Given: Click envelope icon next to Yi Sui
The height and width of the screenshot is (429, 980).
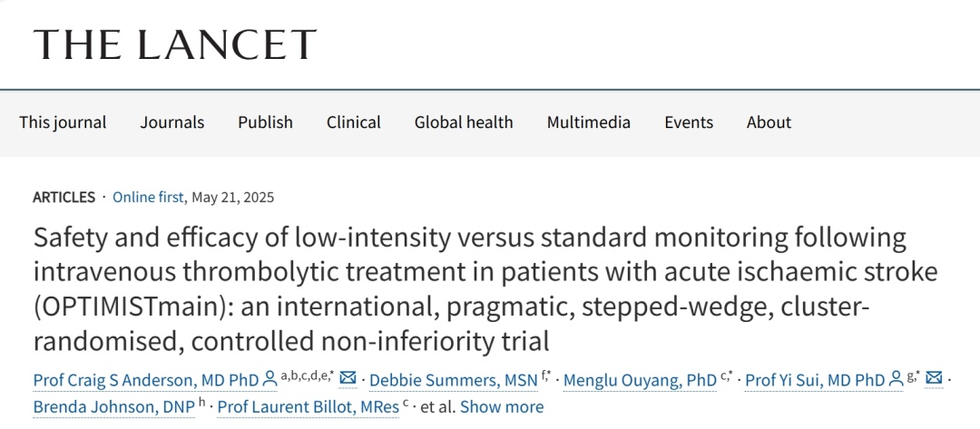Looking at the screenshot, I should coord(934,378).
